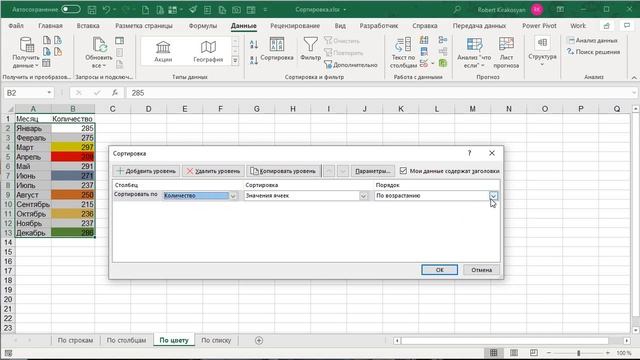Switch to the Вставка ribbon tab

(88, 25)
